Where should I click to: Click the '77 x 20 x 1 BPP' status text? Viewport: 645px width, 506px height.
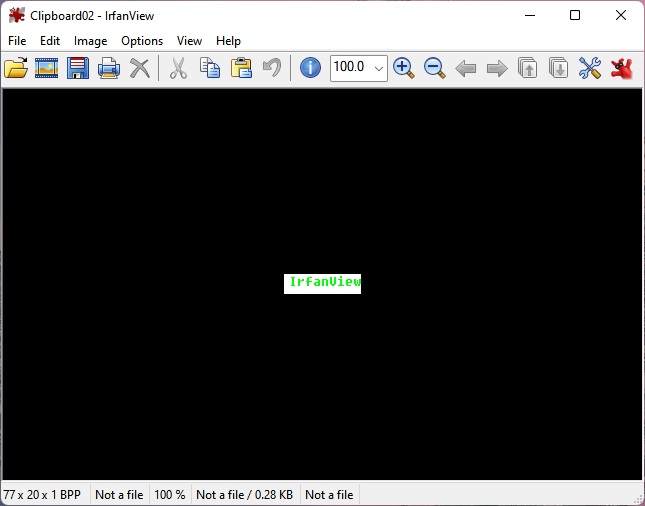pyautogui.click(x=42, y=494)
